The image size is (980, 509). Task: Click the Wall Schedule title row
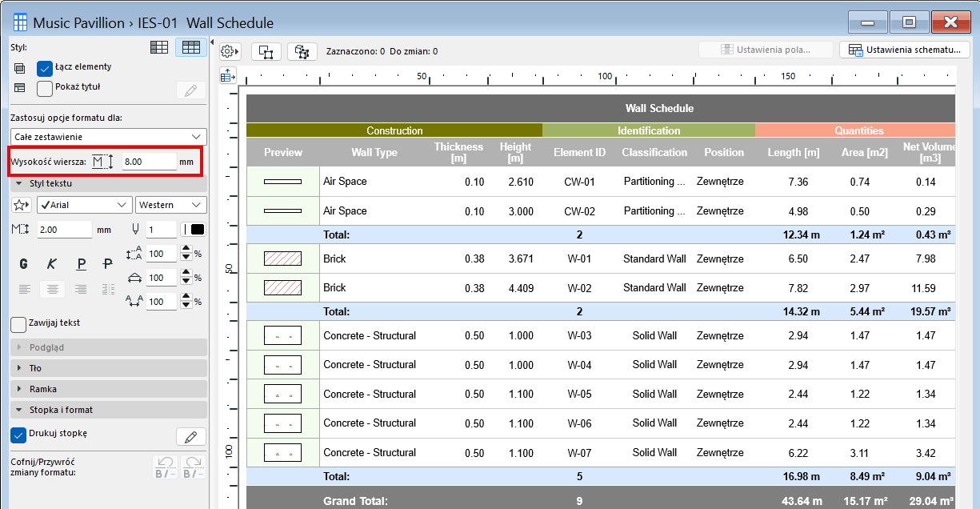point(601,108)
